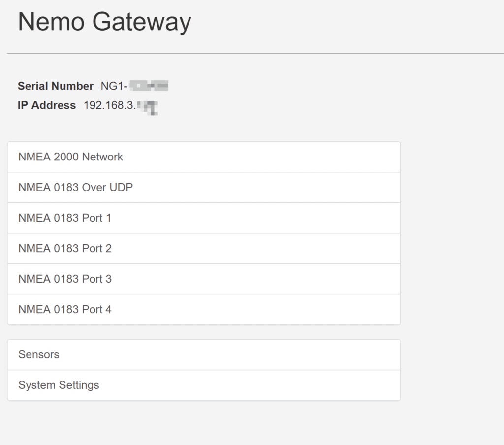Viewport: 504px width, 445px height.
Task: Open NMEA 0183 Over UDP page
Action: click(x=204, y=188)
